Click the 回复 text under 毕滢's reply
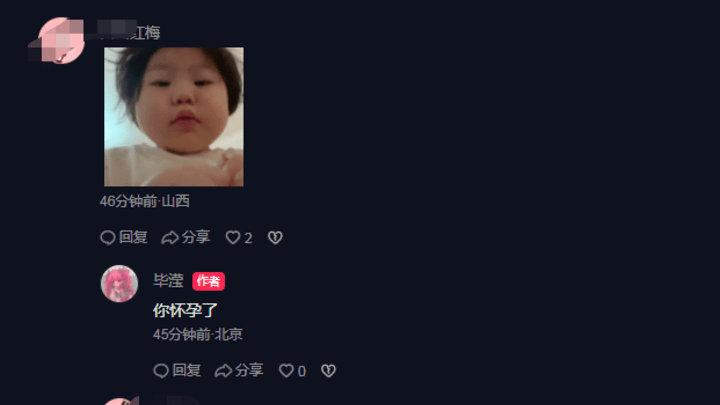The height and width of the screenshot is (405, 720). tap(186, 370)
